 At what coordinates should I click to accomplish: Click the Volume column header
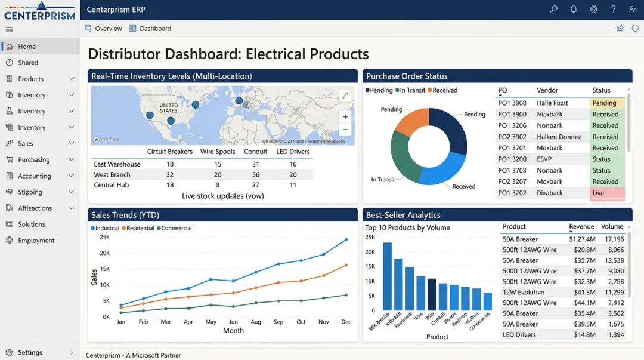pos(612,226)
